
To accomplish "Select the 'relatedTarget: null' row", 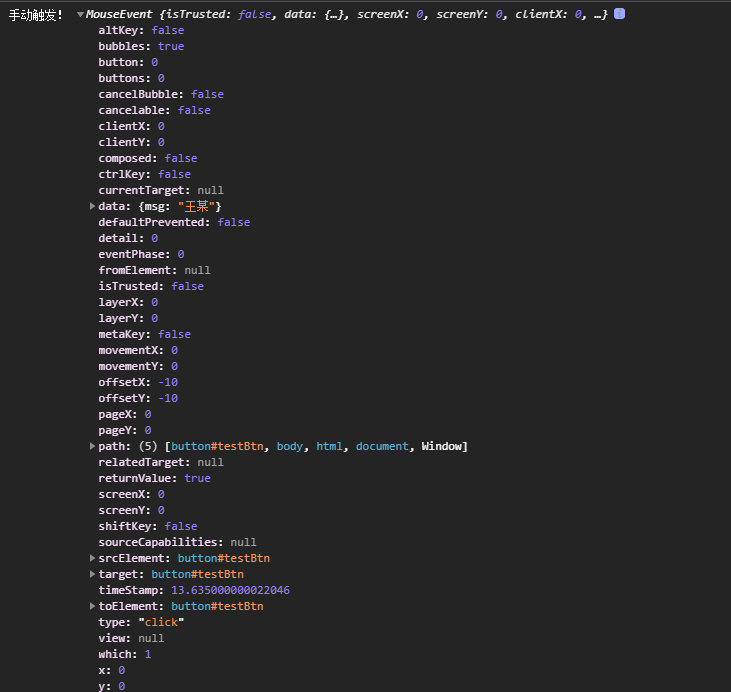I will pyautogui.click(x=161, y=463).
